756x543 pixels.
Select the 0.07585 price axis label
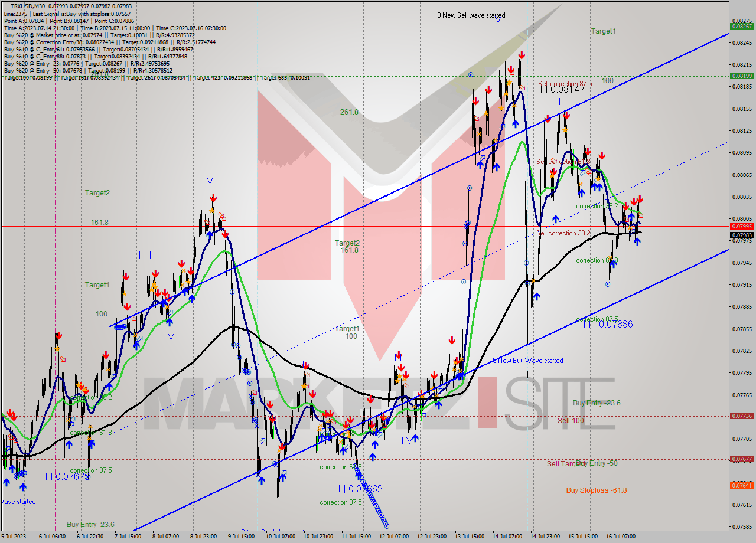click(x=741, y=526)
